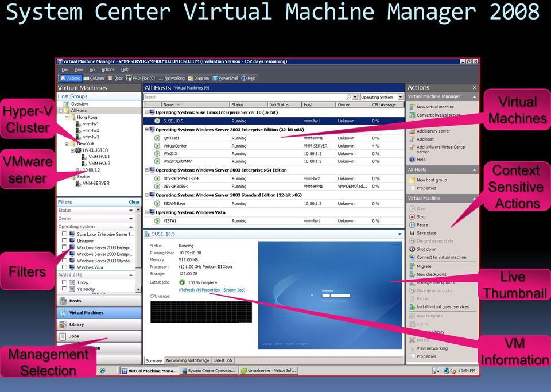Open Refresh VM Properties system job link
551x392 pixels.
212,290
